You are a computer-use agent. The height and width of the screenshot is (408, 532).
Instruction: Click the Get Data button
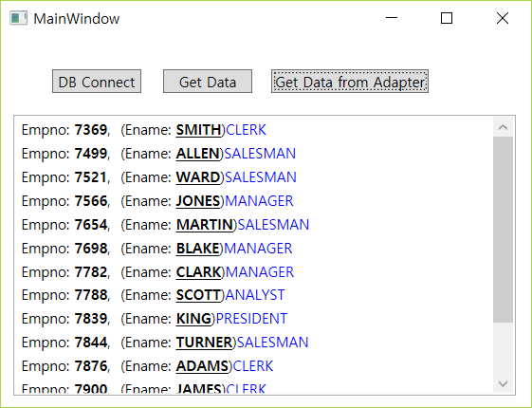(208, 82)
